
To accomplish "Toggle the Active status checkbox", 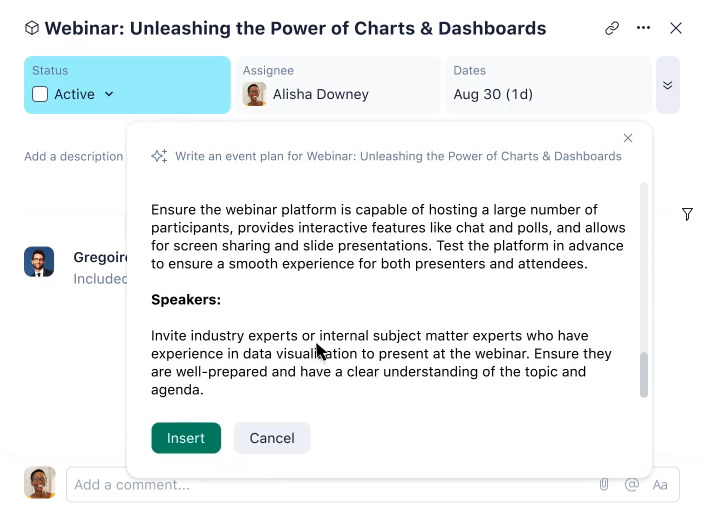I will click(40, 94).
